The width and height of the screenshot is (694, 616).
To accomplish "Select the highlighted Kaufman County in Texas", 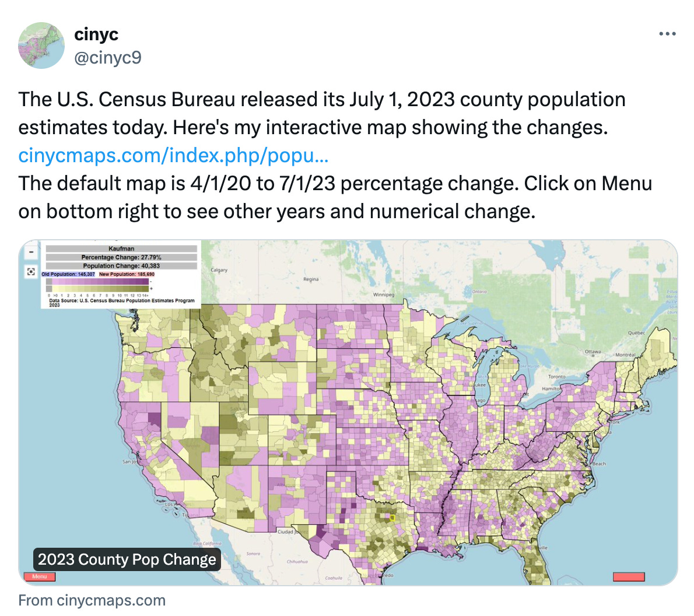I will [x=392, y=516].
